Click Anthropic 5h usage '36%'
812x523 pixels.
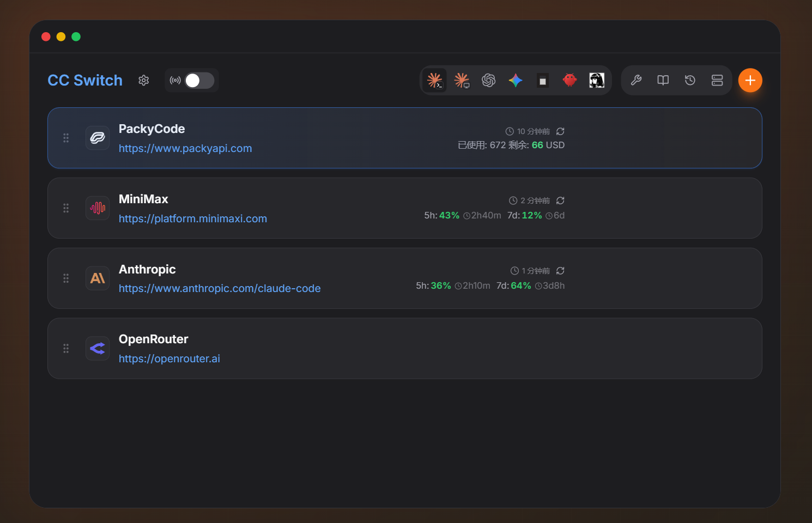coord(441,285)
